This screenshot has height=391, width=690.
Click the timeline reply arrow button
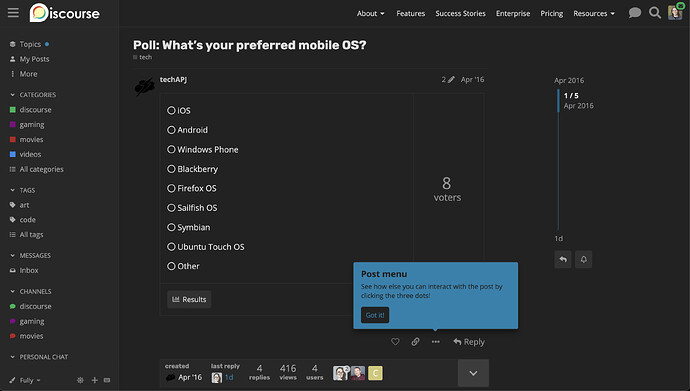(x=563, y=259)
